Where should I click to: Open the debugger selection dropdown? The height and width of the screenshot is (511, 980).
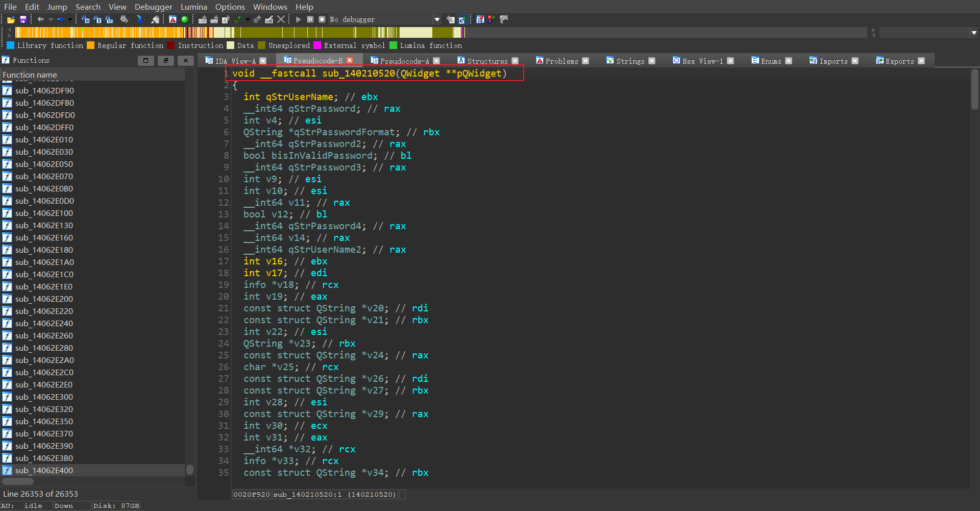(437, 19)
